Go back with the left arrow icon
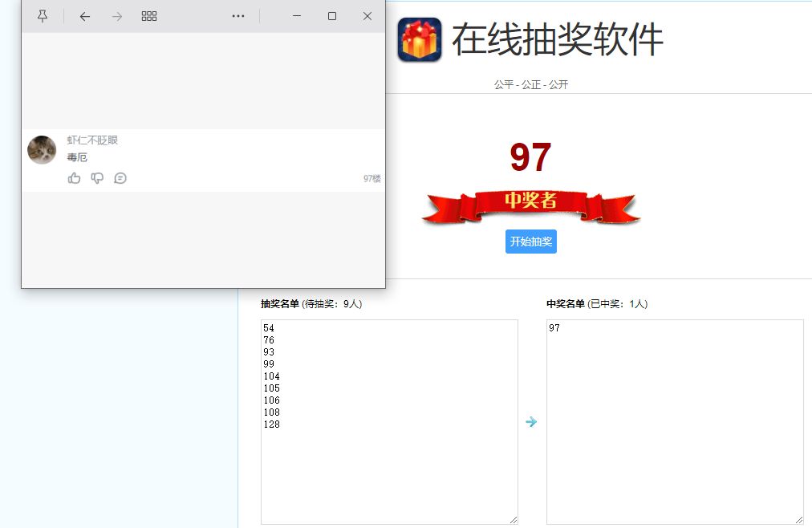The image size is (812, 528). click(85, 17)
